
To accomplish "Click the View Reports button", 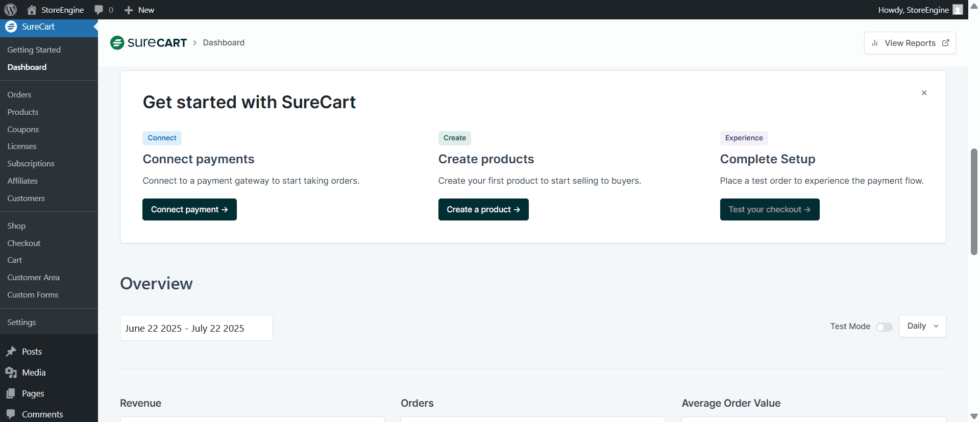I will (x=910, y=43).
